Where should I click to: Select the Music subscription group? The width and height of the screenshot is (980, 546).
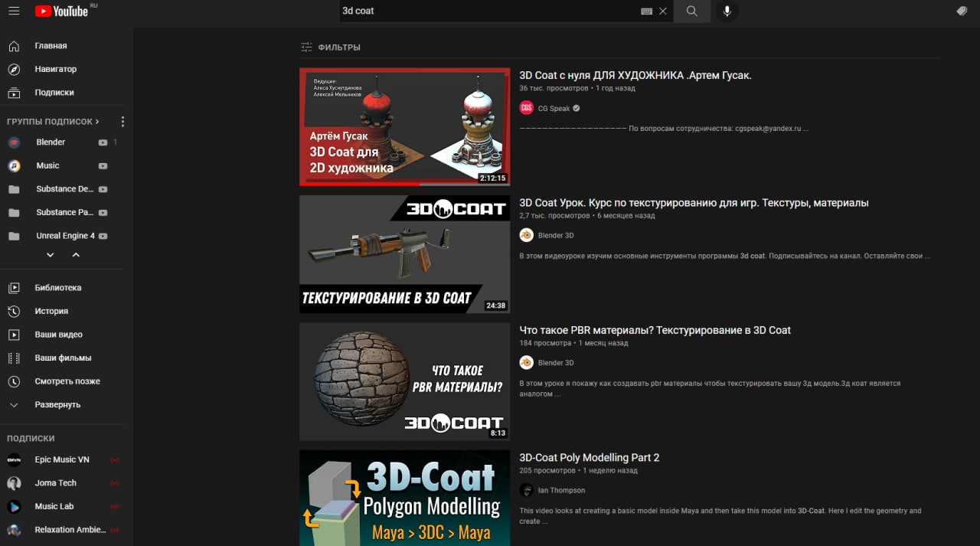(47, 165)
